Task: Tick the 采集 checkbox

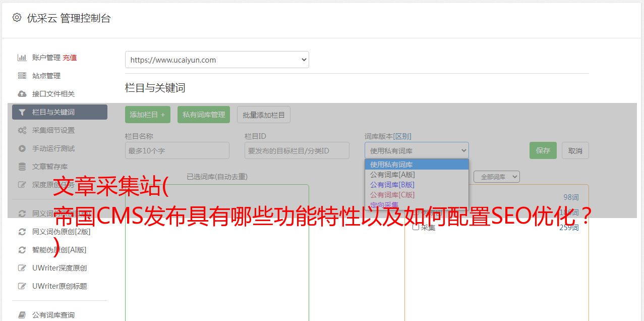Action: (x=416, y=227)
